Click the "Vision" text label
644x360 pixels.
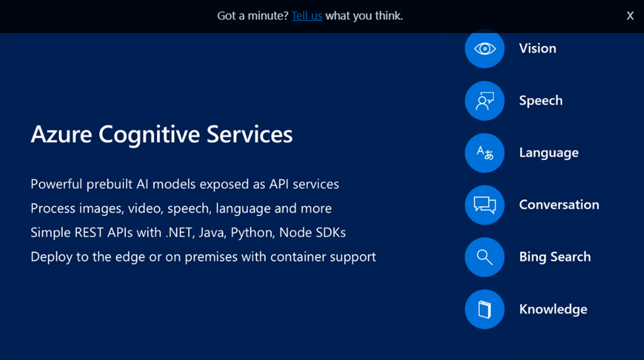[537, 48]
